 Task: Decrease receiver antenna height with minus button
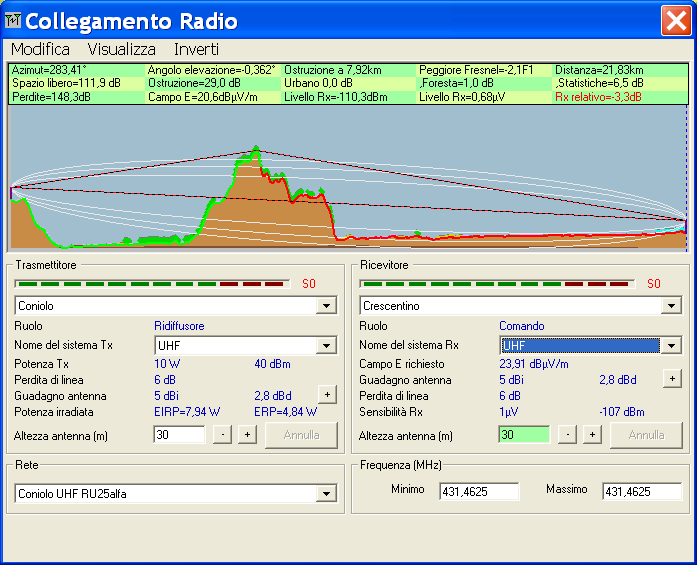(567, 435)
